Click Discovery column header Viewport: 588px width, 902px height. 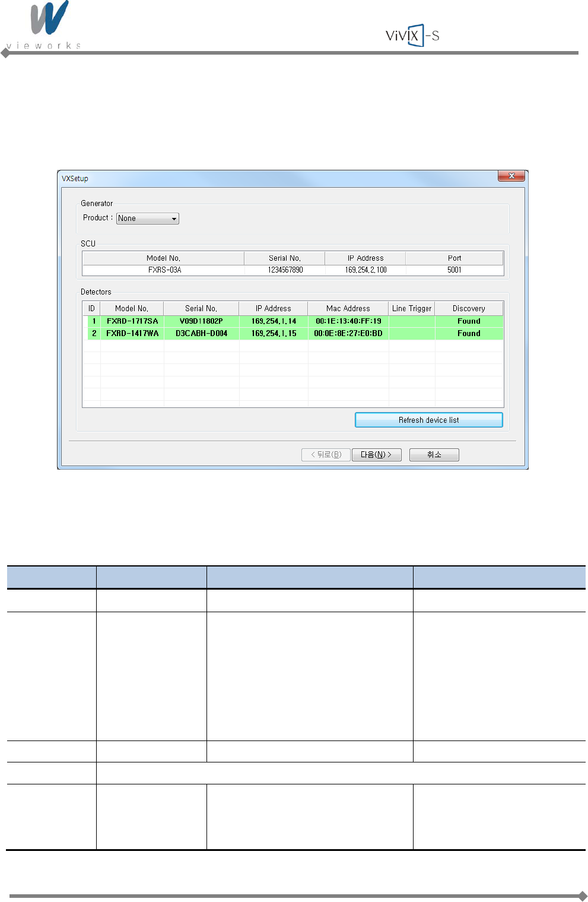tap(469, 309)
